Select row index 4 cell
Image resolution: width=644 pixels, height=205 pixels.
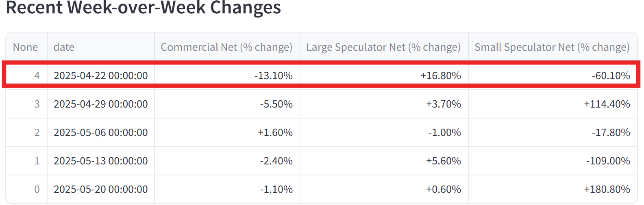(x=26, y=76)
